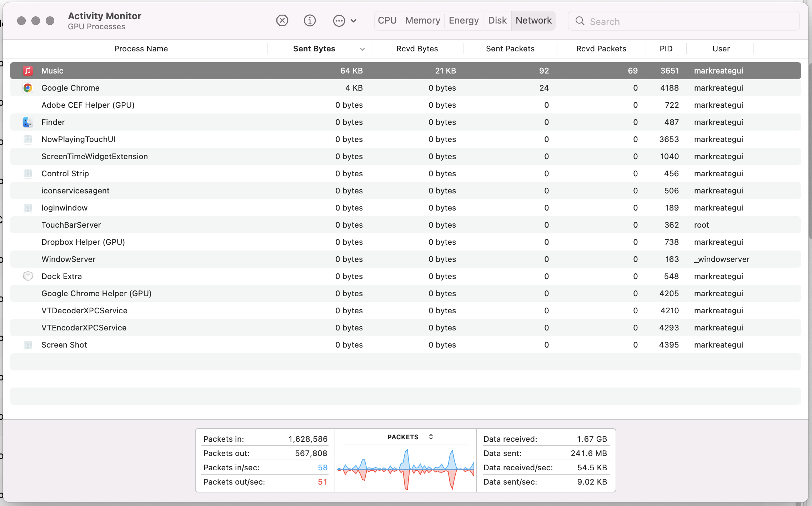Focus the Search input field
The height and width of the screenshot is (506, 812).
coord(689,21)
